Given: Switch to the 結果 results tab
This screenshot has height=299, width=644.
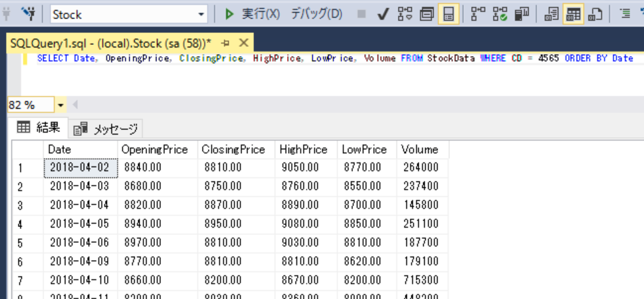Looking at the screenshot, I should tap(39, 128).
